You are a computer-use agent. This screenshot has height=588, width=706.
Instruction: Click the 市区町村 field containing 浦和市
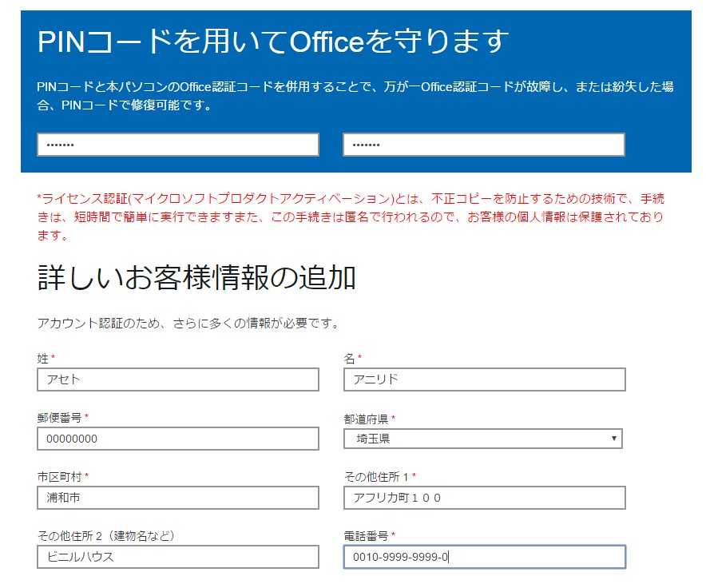(178, 498)
